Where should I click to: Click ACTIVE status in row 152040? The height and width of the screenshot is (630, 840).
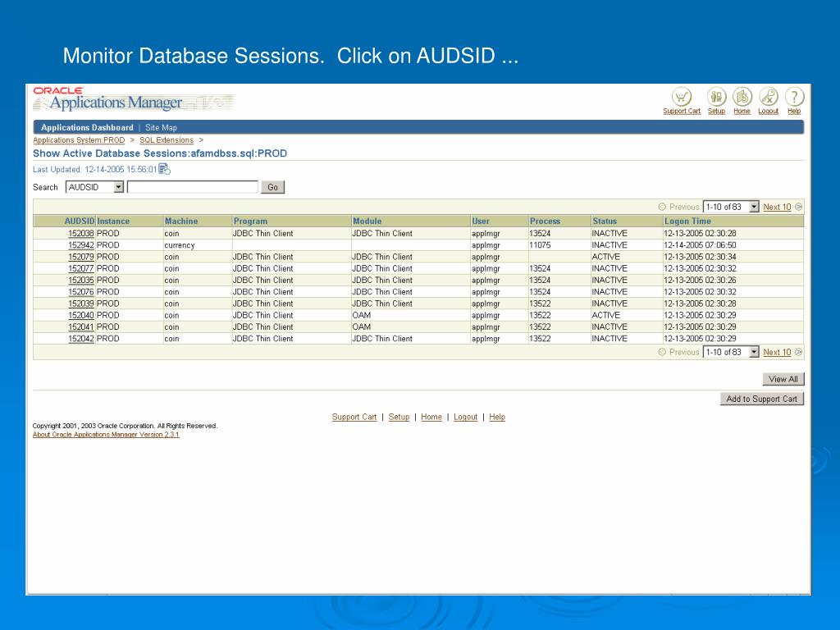[x=606, y=316]
